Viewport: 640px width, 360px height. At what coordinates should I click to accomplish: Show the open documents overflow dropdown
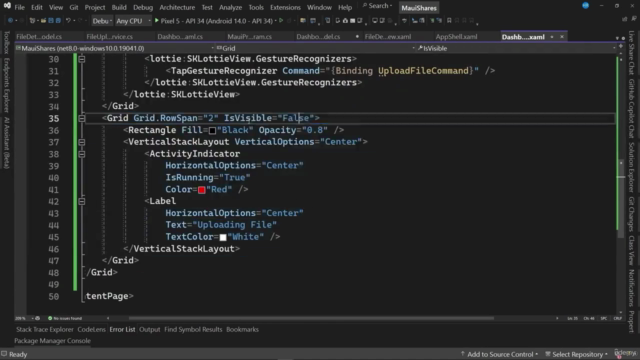tap(617, 38)
